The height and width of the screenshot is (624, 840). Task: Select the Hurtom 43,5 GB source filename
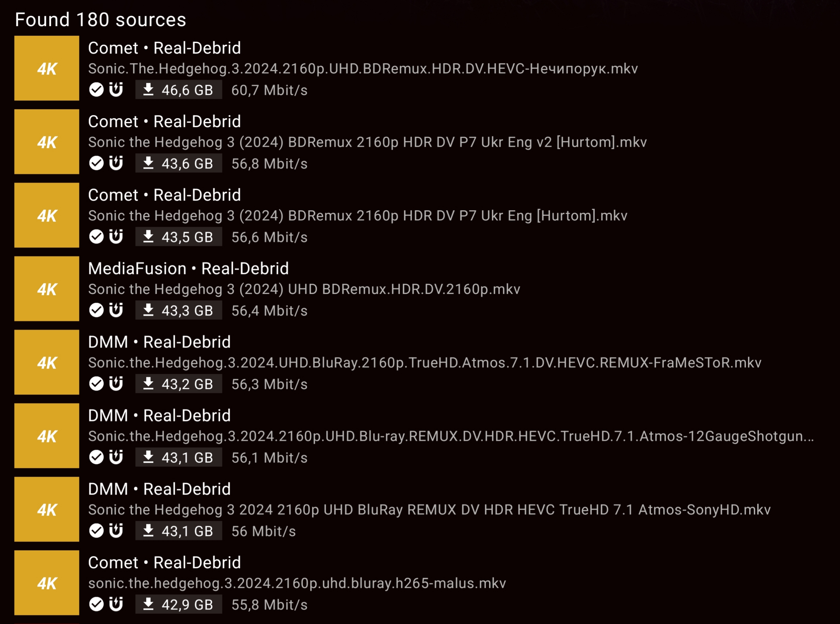pos(358,216)
